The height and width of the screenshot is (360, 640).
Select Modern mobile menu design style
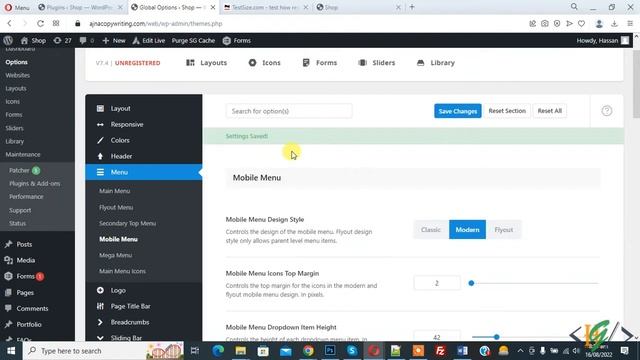[467, 229]
